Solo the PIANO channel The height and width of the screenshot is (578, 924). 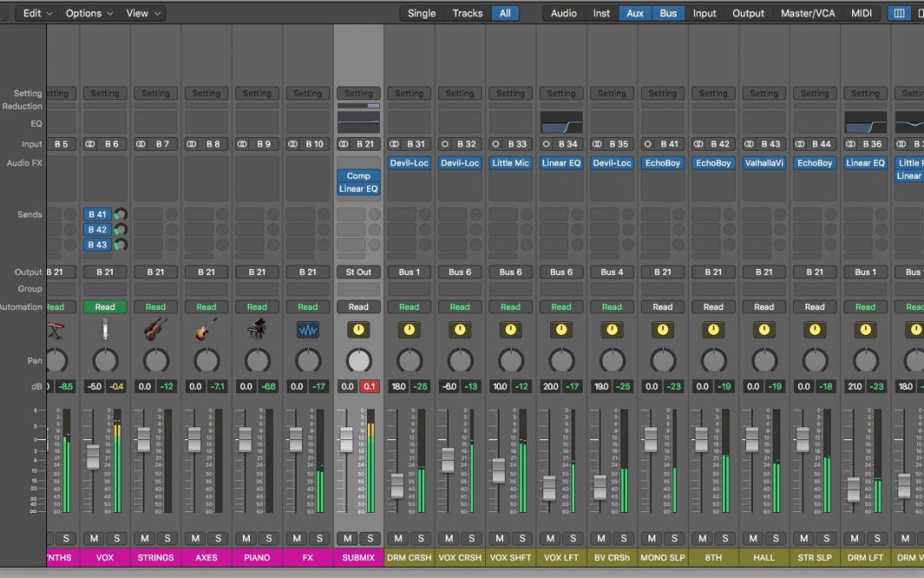pos(269,538)
